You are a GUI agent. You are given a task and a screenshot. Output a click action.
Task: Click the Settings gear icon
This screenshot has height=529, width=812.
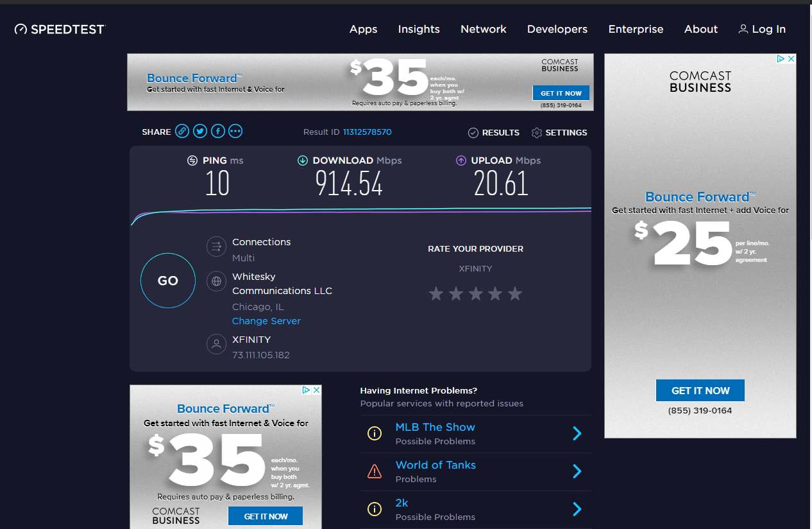[x=537, y=133]
